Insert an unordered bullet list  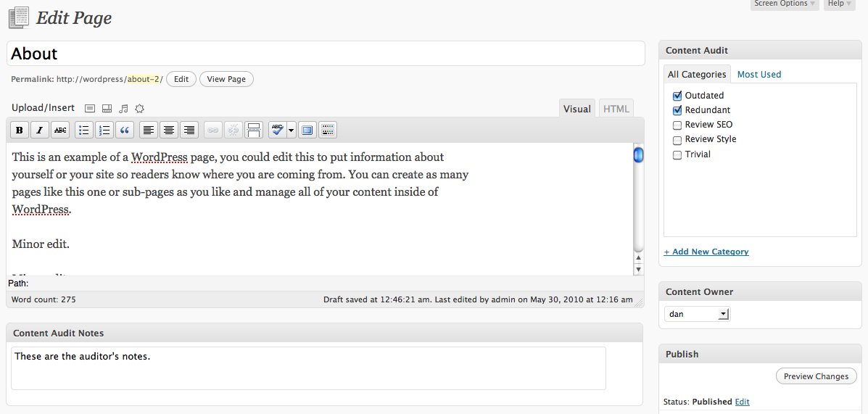(84, 130)
